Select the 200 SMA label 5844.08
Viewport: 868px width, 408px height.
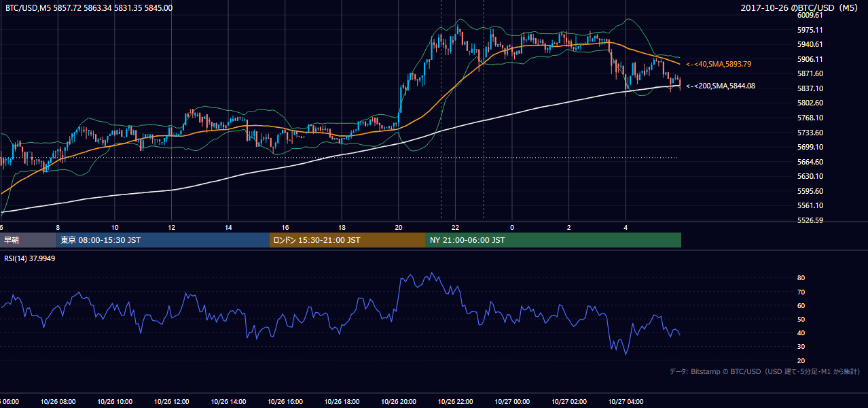[x=721, y=86]
